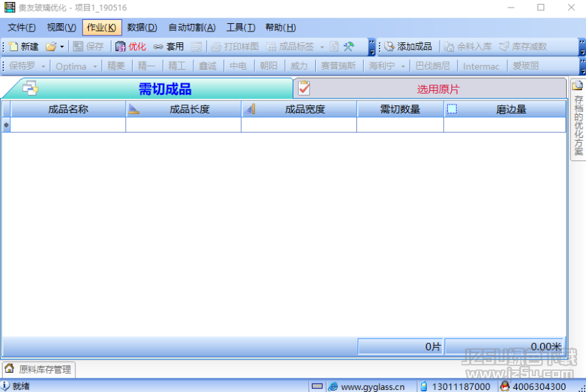Click the 海利宁 machine button
586x392 pixels.
(382, 66)
